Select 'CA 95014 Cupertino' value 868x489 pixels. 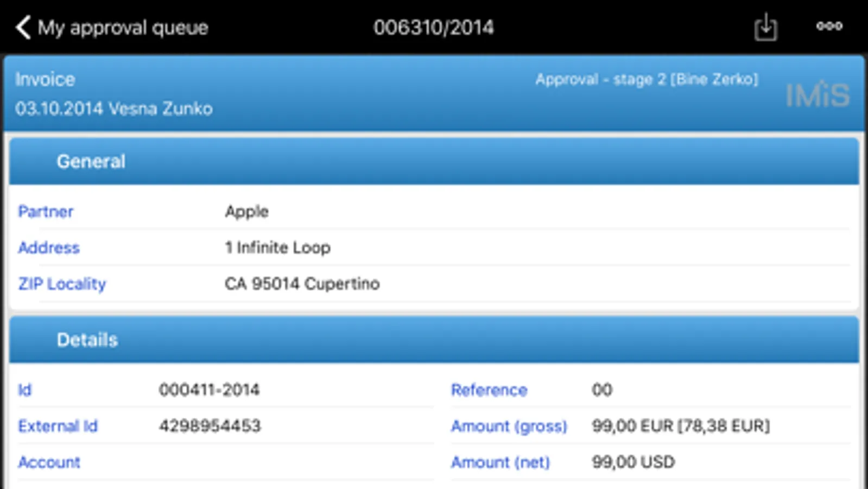coord(302,284)
